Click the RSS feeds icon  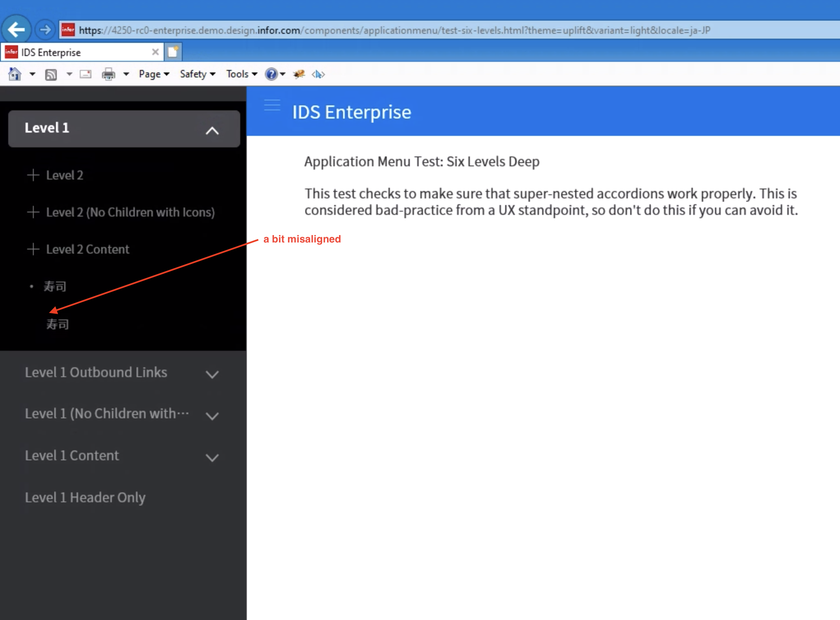[51, 75]
